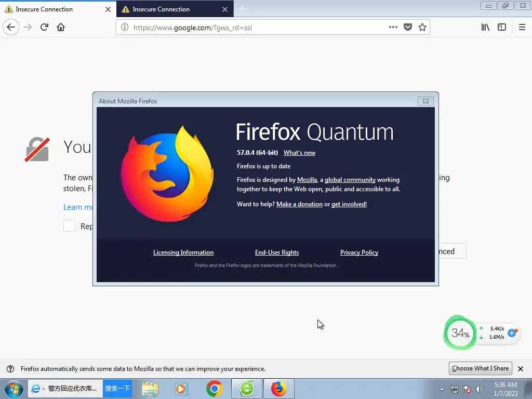Select the second Insecure Connection tab
The width and height of the screenshot is (532, 399).
(175, 9)
